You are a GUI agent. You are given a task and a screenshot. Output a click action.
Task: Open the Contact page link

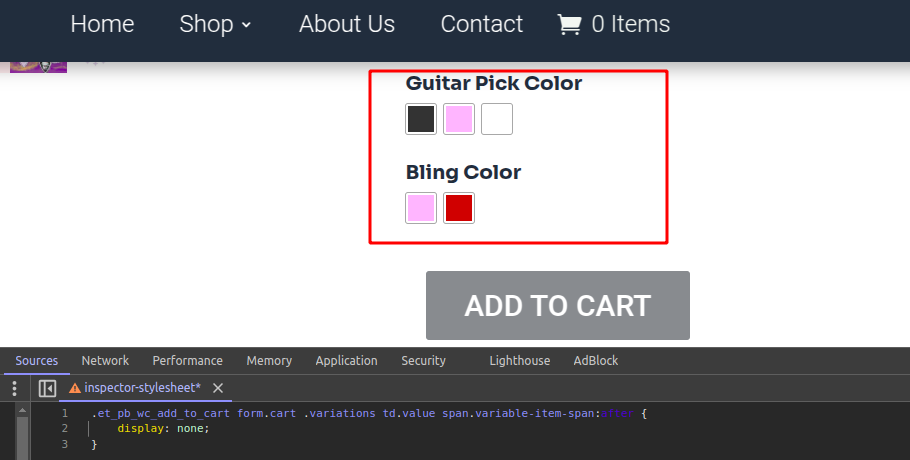(481, 24)
